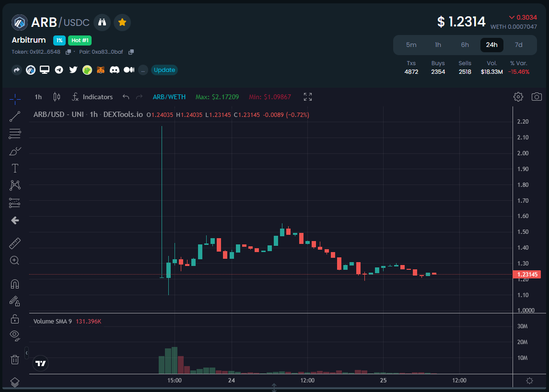
Task: Open the forecasting and measurement tools
Action: [x=15, y=203]
